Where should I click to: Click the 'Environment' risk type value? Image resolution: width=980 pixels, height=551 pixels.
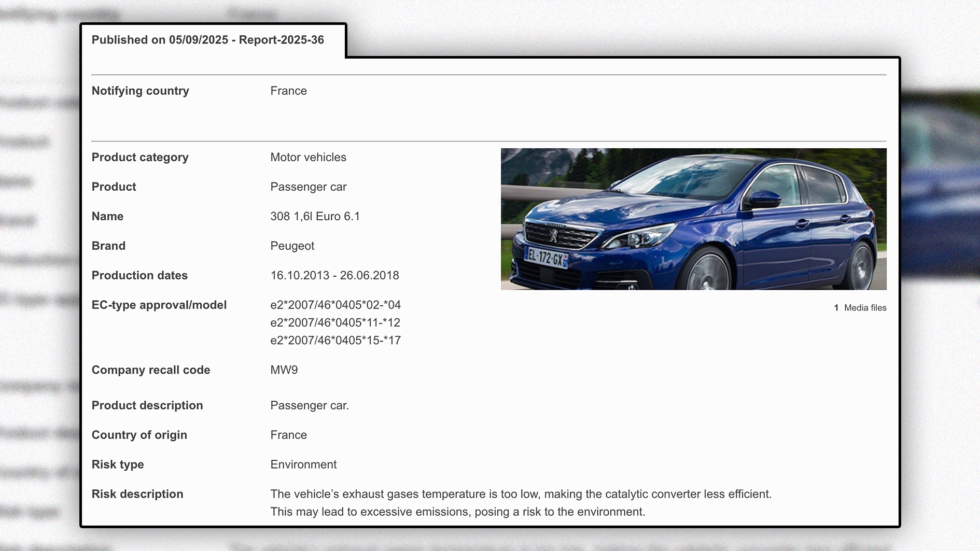pyautogui.click(x=303, y=464)
